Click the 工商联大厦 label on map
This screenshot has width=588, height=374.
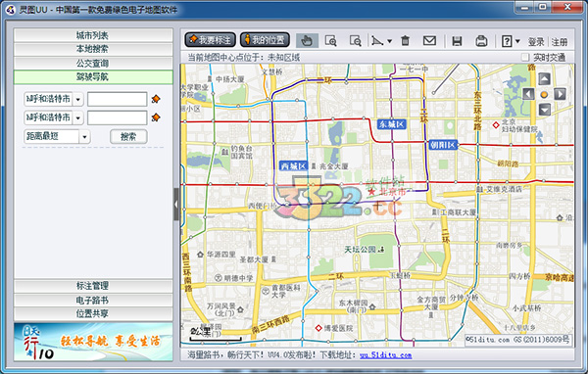point(458,212)
